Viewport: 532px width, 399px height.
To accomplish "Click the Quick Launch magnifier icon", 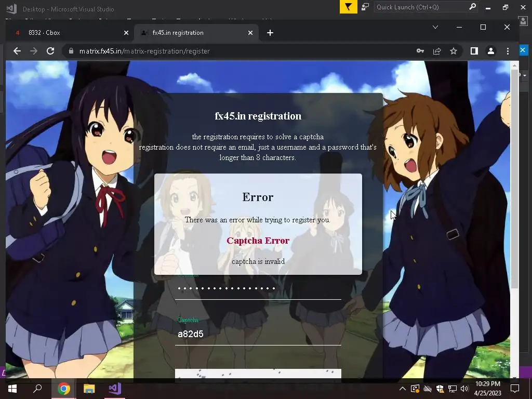I will pos(473,7).
